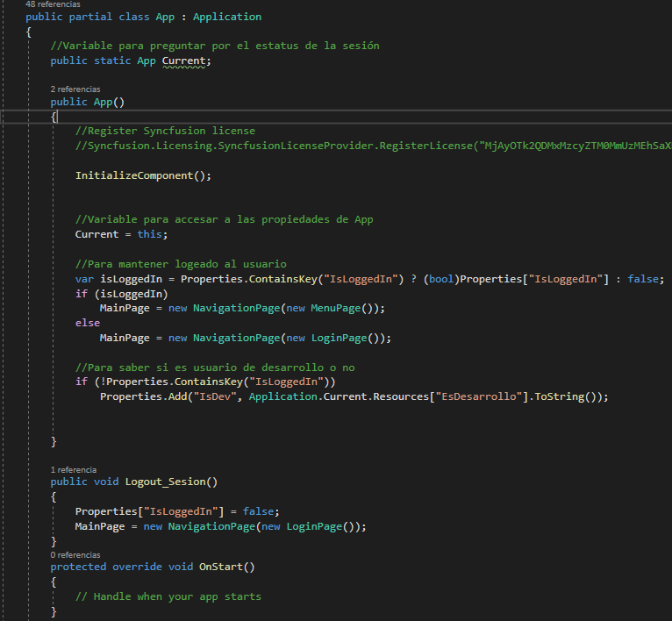
Task: Click the '// Handle when your app starts' comment
Action: click(168, 596)
